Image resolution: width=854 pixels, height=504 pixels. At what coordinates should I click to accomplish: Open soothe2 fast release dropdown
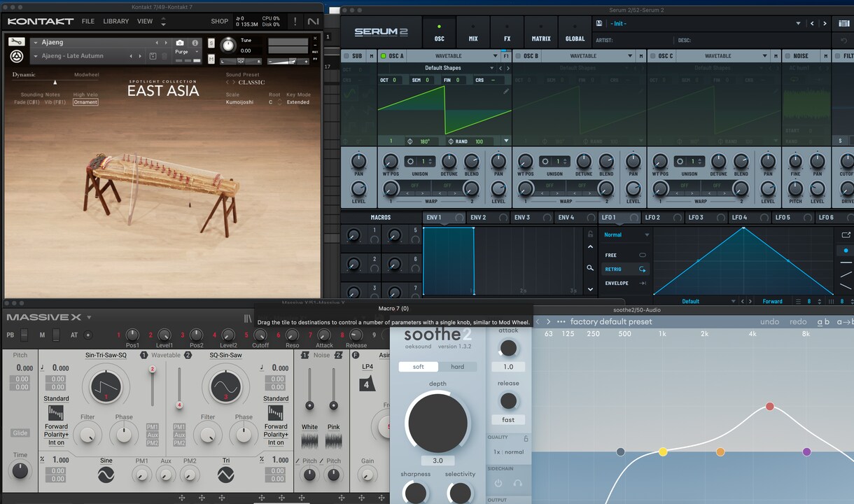(508, 420)
